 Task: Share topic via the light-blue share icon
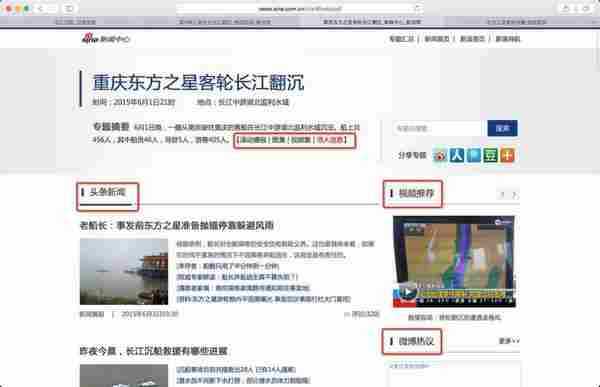474,155
